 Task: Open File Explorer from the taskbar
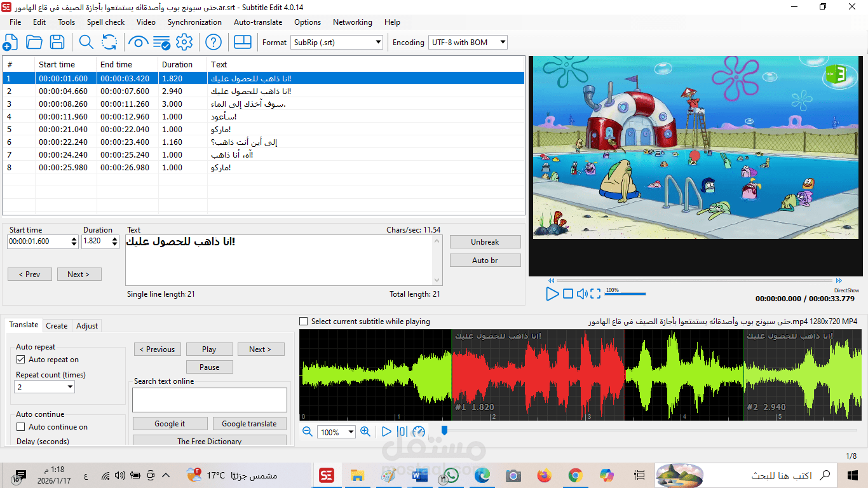point(357,475)
